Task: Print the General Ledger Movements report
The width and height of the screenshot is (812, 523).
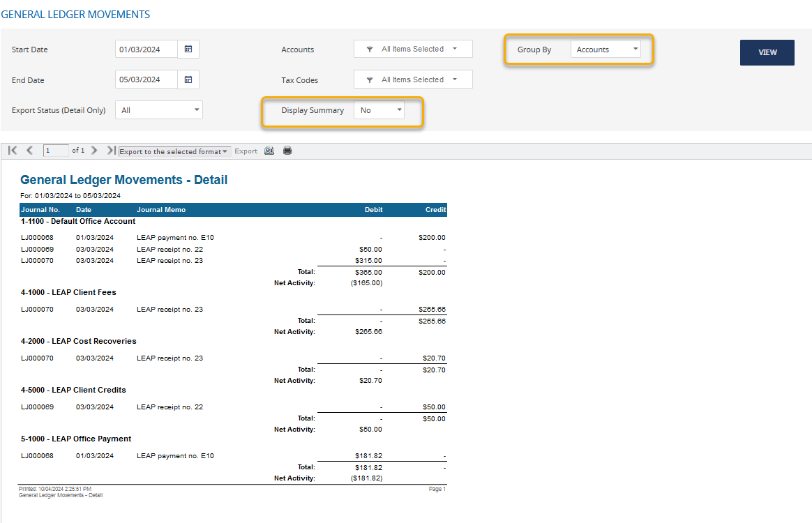Action: pyautogui.click(x=287, y=150)
